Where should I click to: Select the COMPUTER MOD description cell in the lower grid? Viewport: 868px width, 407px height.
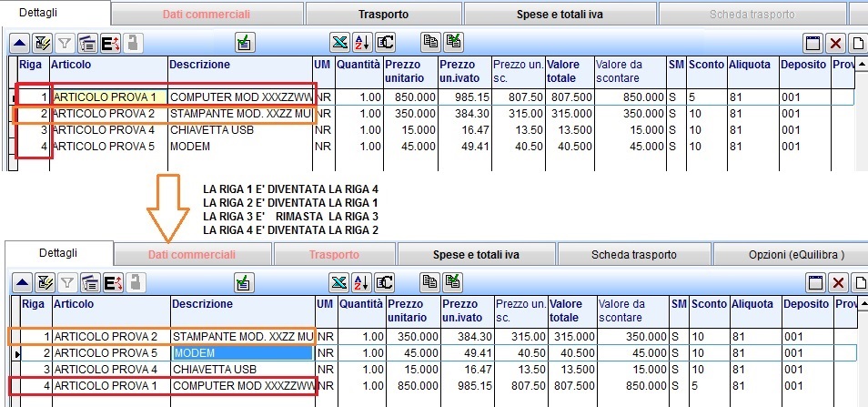(242, 386)
